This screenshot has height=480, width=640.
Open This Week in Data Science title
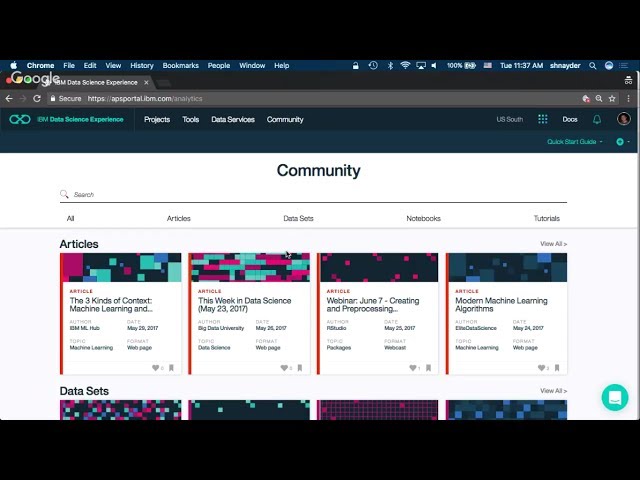244,304
